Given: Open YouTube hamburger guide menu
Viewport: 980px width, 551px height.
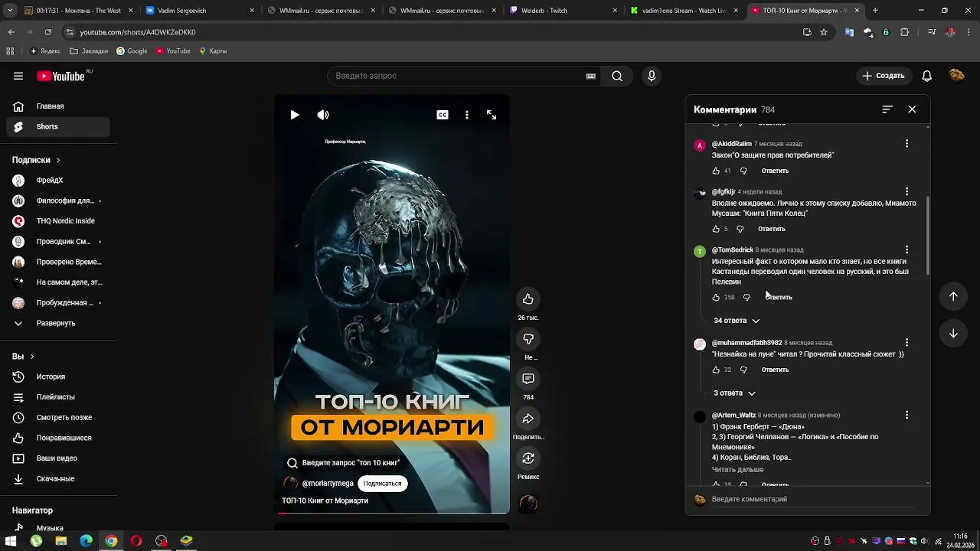Looking at the screenshot, I should point(18,76).
